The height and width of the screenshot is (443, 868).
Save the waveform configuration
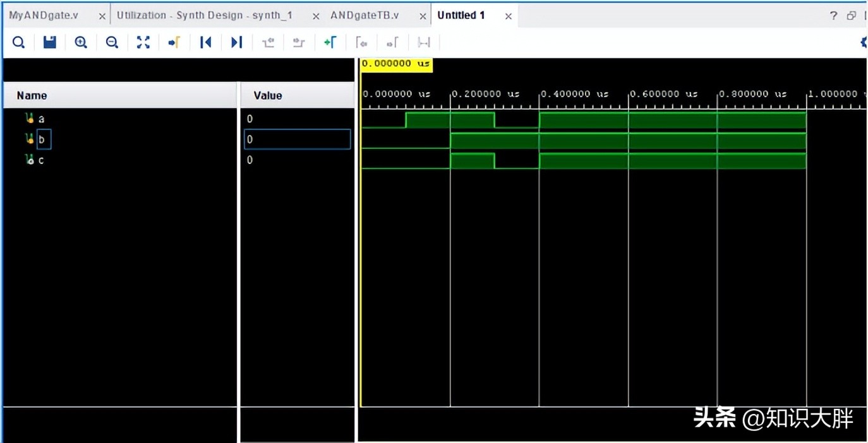49,42
